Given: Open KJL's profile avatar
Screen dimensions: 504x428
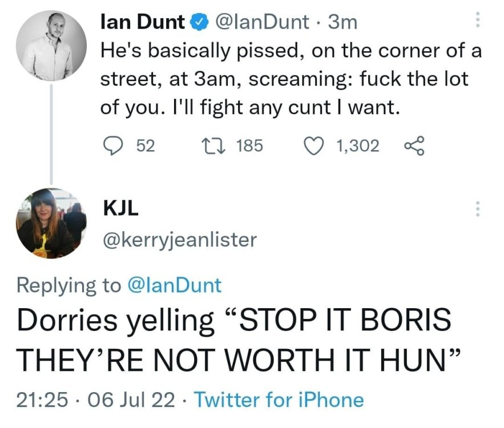Looking at the screenshot, I should (51, 223).
